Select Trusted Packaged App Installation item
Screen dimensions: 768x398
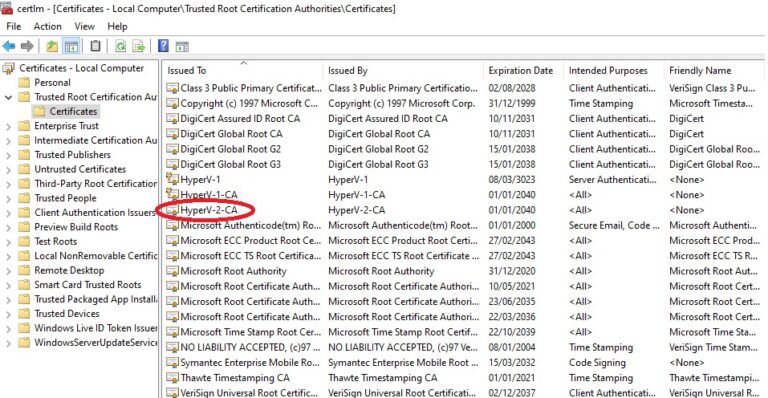96,299
